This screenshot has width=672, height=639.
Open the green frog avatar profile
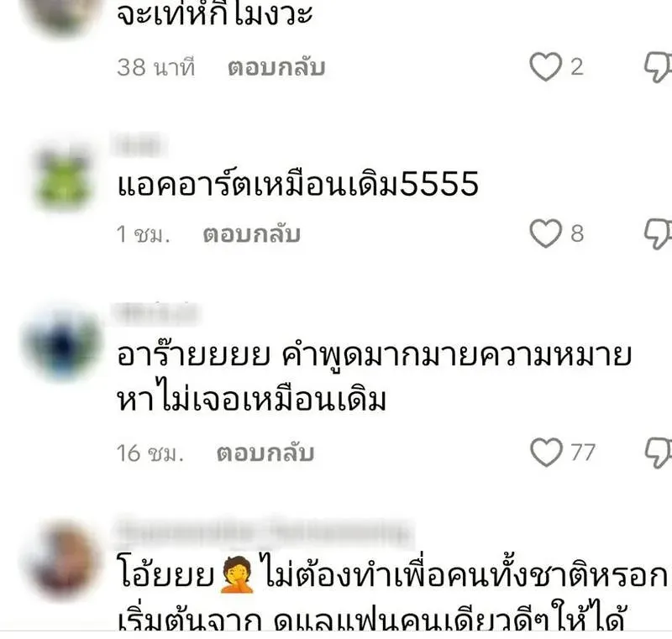pos(64,180)
